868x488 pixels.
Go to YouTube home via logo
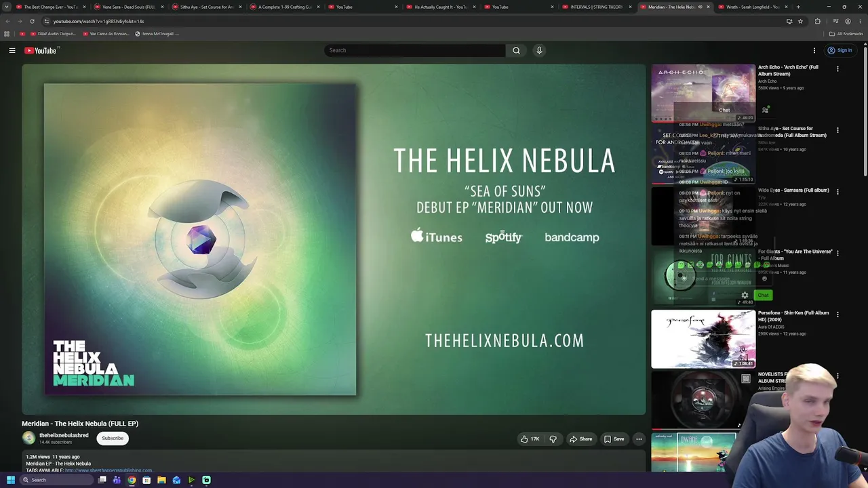[x=41, y=50]
